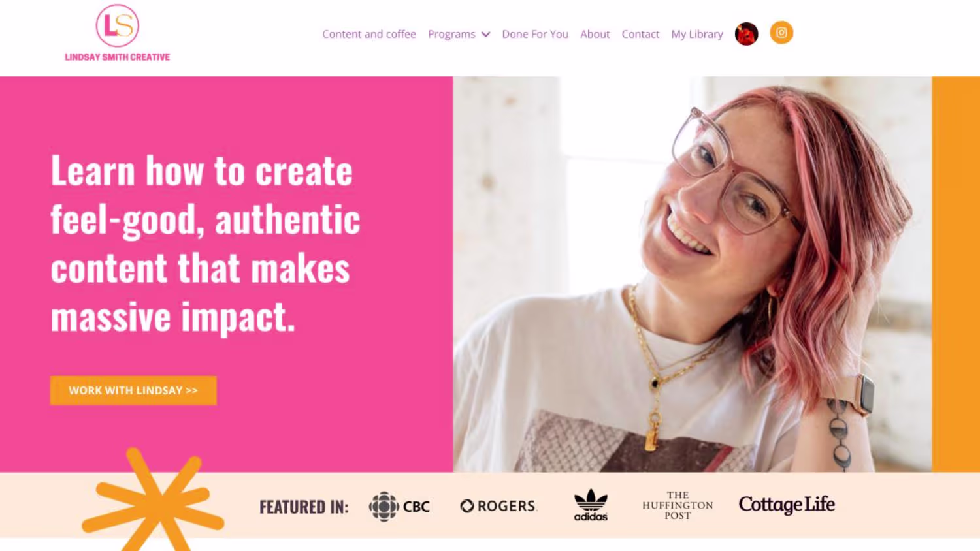Open the orange Instagram icon
This screenshot has height=551, width=980.
(x=781, y=33)
